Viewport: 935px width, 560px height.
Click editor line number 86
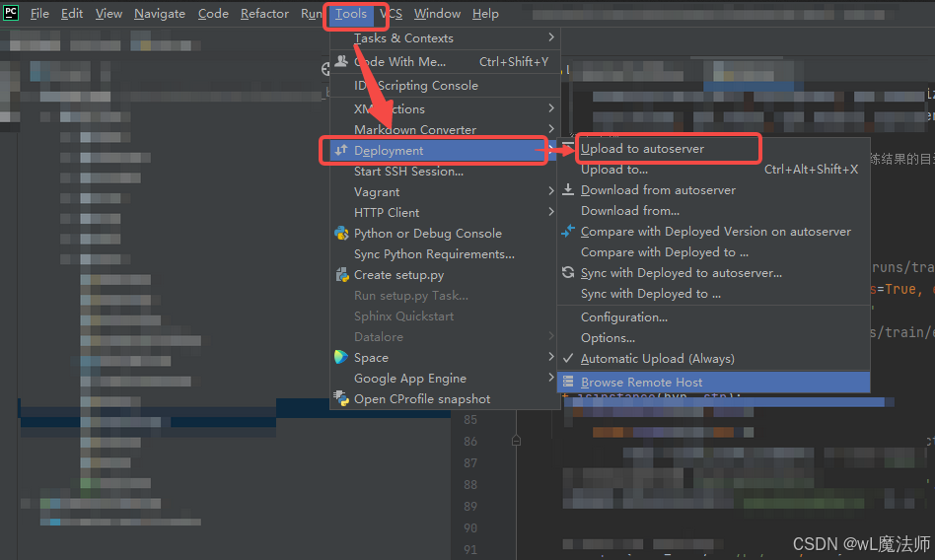470,442
